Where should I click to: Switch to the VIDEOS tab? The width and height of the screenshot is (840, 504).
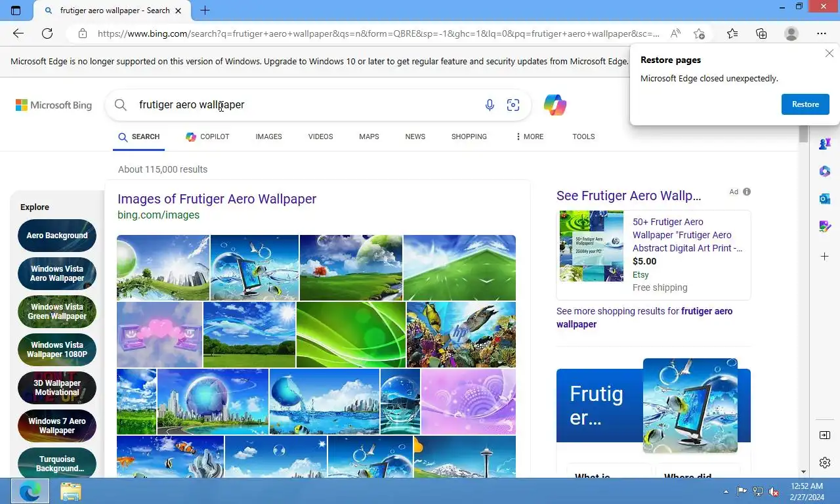[320, 136]
